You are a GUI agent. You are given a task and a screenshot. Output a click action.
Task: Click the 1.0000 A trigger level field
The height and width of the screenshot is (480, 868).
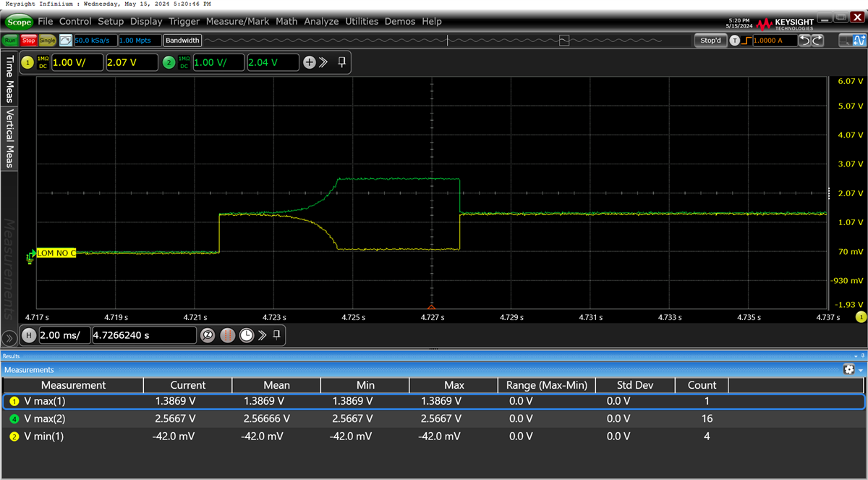tap(775, 41)
